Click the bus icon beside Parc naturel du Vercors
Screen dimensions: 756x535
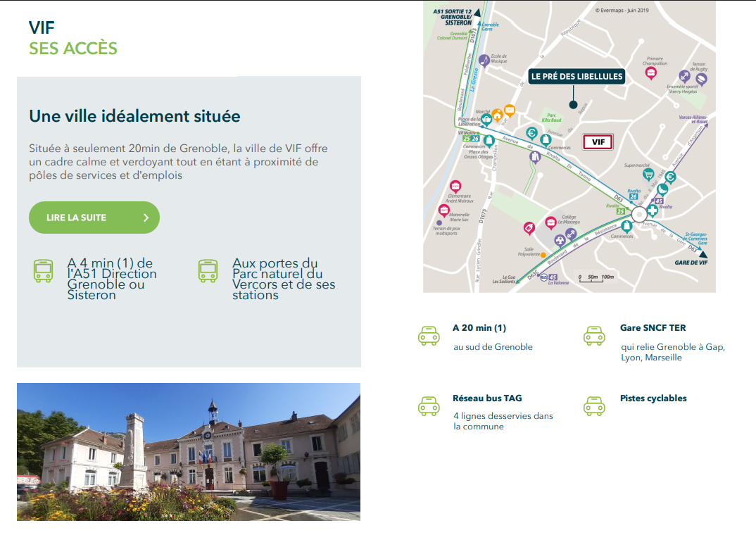[208, 270]
